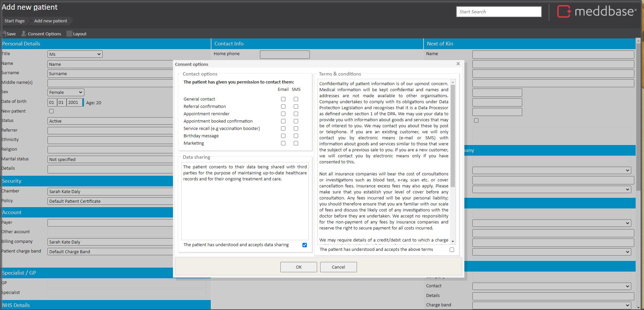Expand the Sex dropdown

pos(66,92)
